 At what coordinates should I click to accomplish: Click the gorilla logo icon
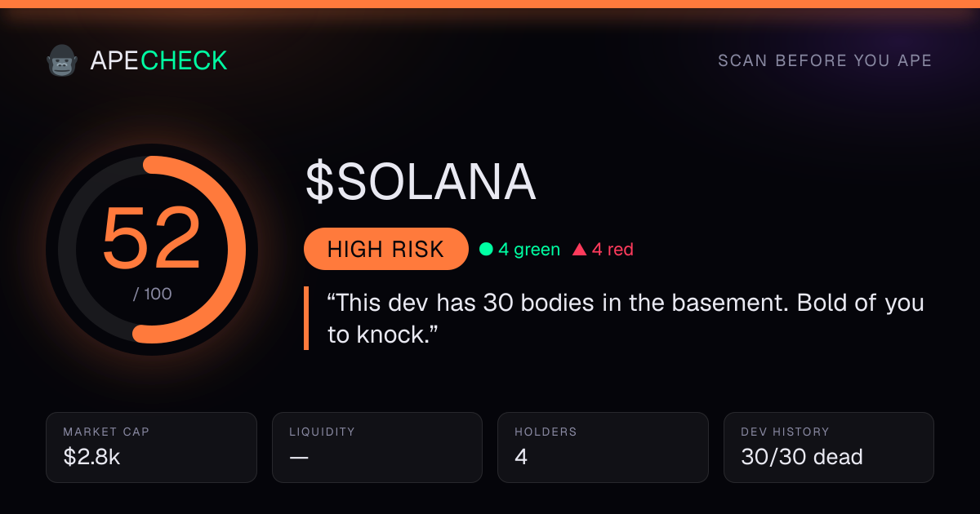click(x=61, y=60)
